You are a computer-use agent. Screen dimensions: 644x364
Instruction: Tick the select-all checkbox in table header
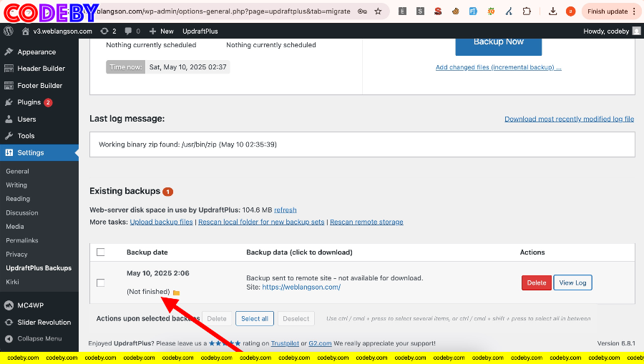(x=101, y=252)
